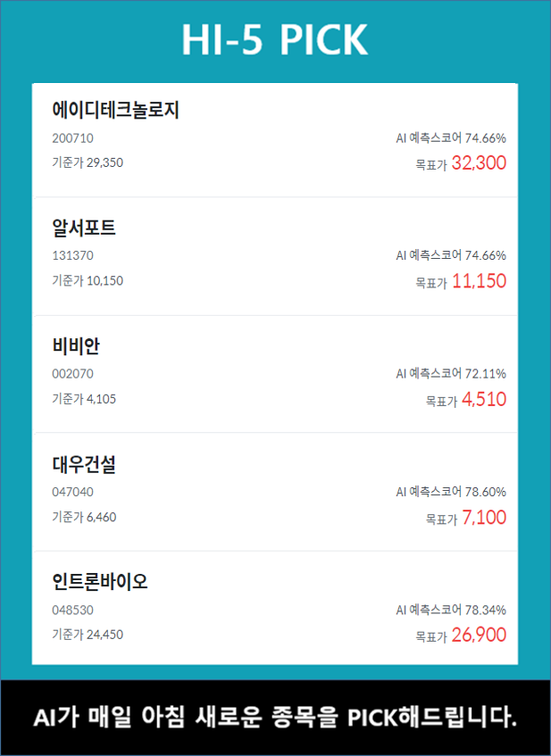Click the base price 29,350 text
This screenshot has height=756, width=551.
[88, 162]
